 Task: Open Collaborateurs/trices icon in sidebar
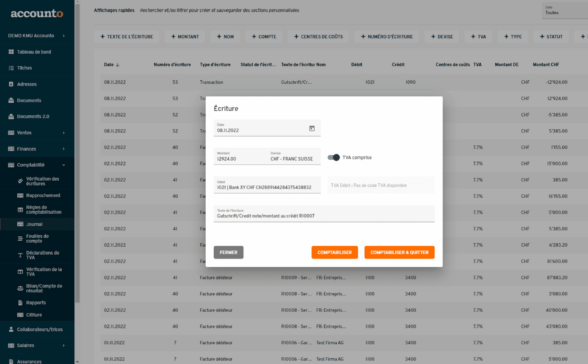[11, 329]
